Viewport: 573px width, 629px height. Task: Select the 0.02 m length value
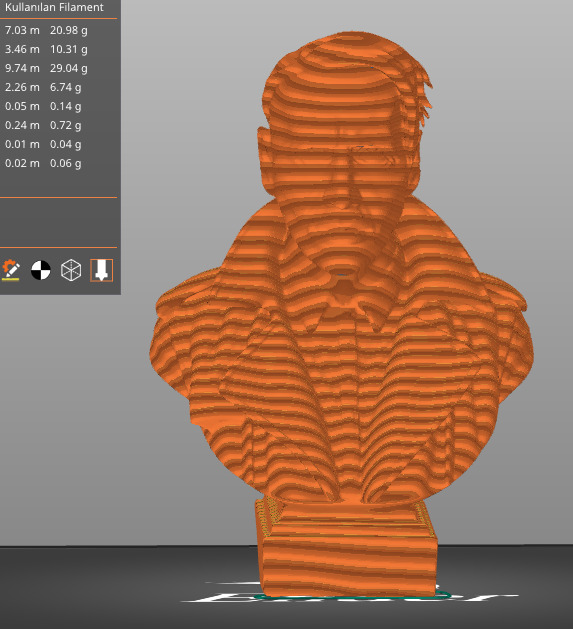pos(22,163)
